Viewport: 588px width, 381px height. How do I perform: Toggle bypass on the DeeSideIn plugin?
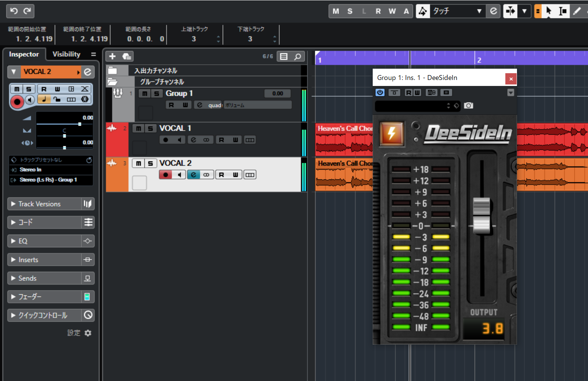(x=394, y=92)
